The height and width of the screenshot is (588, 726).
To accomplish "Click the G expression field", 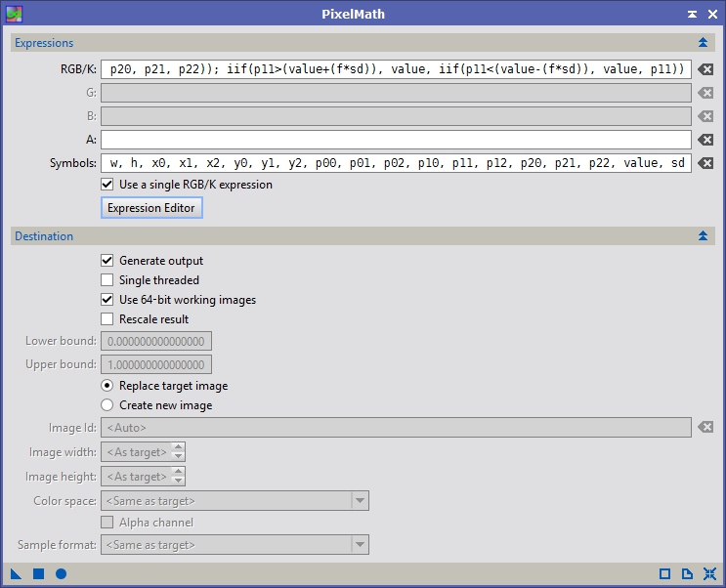I will [396, 93].
